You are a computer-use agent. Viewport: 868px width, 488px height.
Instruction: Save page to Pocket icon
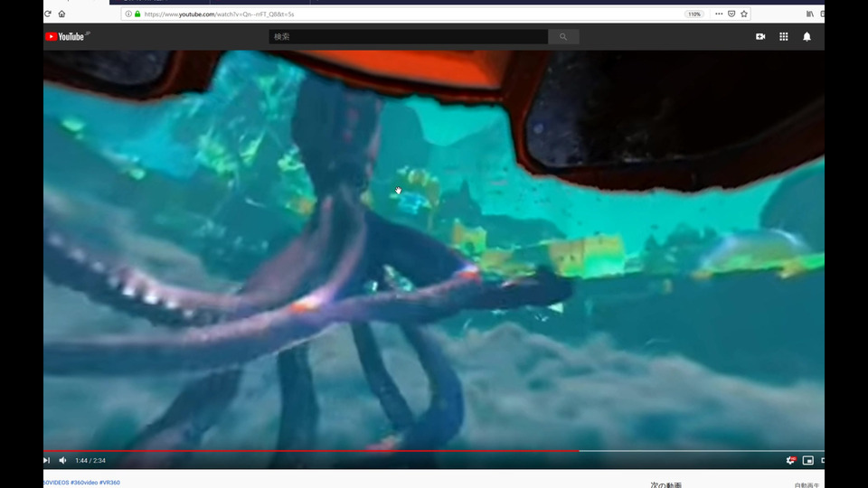tap(731, 14)
